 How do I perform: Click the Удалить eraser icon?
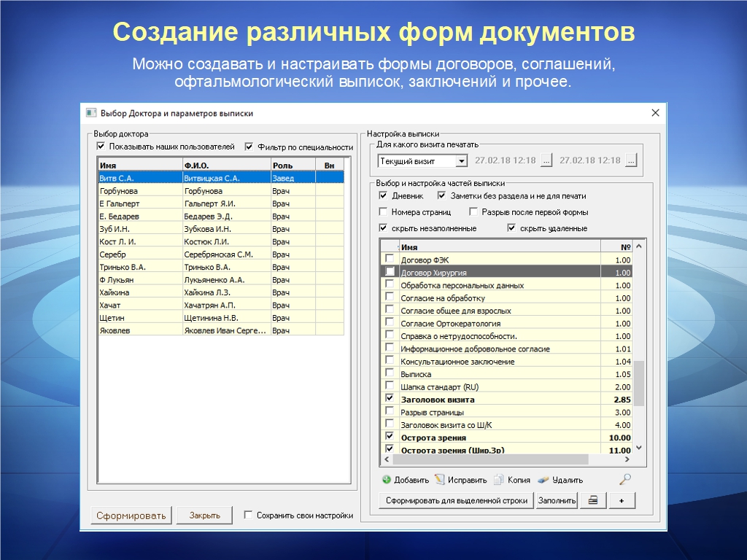point(543,480)
